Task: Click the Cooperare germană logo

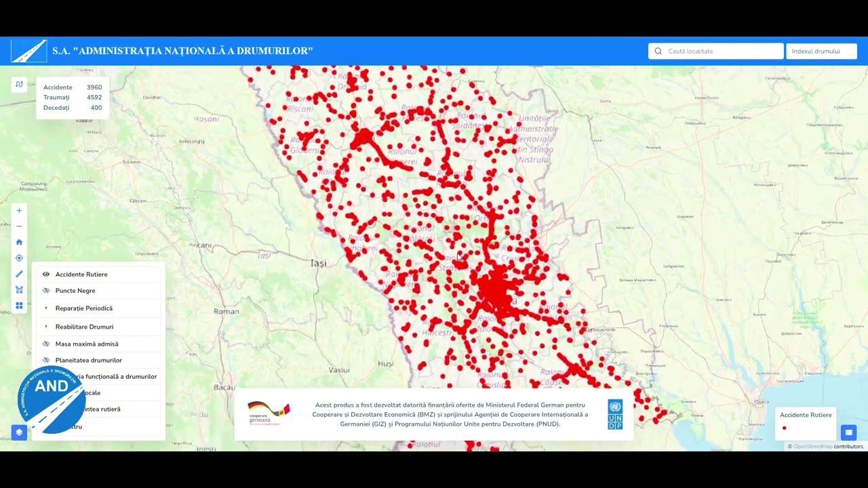Action: click(269, 413)
